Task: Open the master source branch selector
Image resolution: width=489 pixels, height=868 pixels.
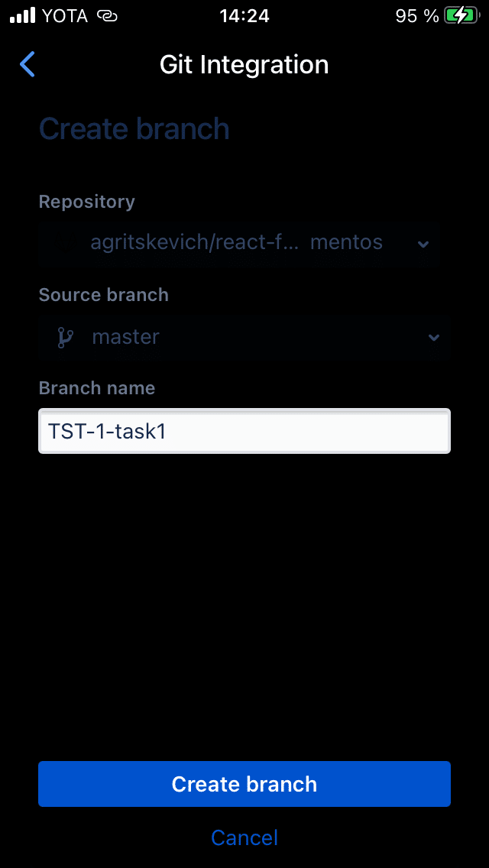Action: tap(244, 336)
